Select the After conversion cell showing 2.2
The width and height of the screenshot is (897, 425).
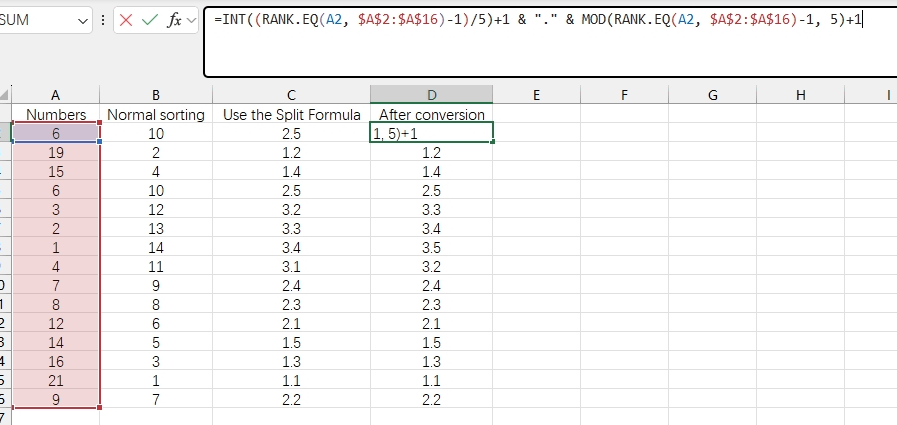tap(431, 399)
